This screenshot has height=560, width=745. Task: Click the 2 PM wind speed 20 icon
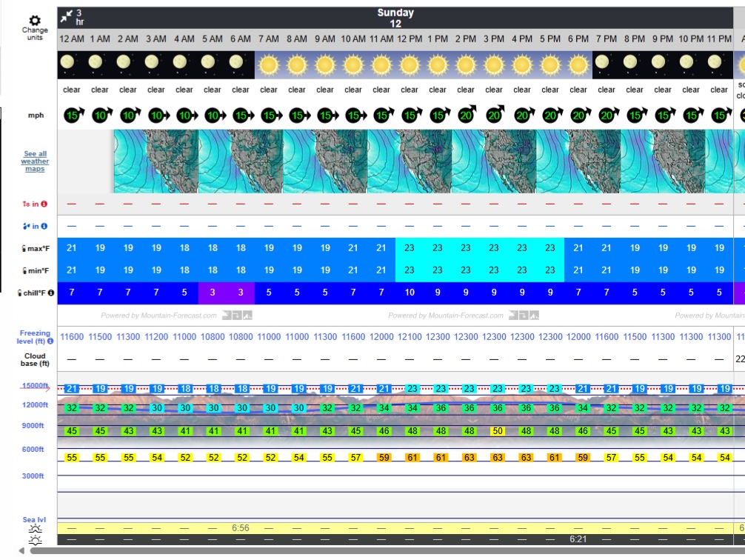coord(466,116)
